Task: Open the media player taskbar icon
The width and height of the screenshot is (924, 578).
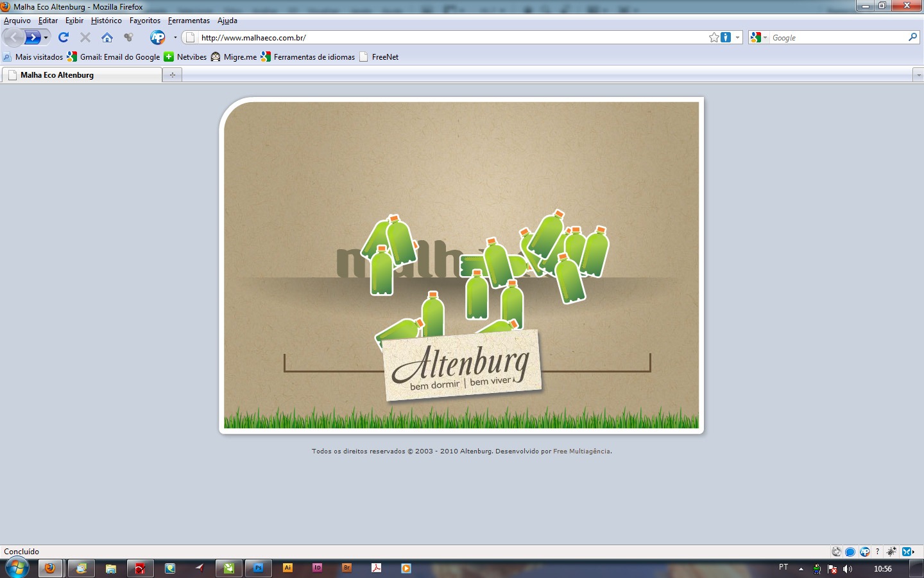Action: tap(406, 568)
